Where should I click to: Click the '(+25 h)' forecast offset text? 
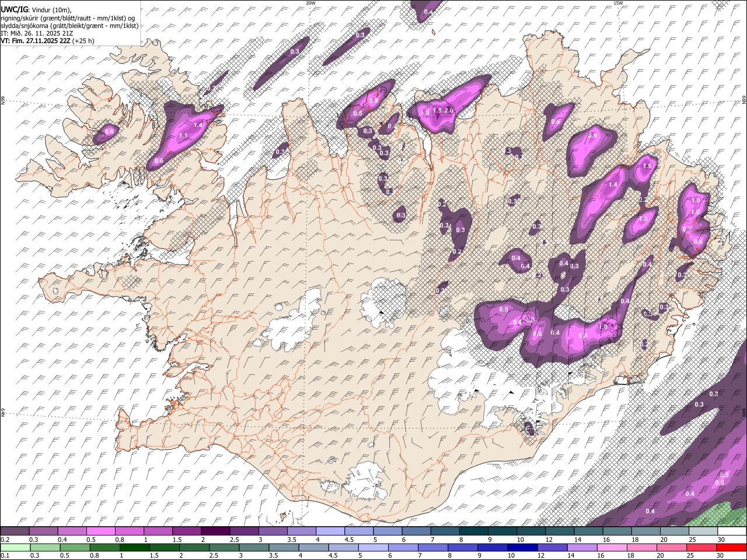82,41
